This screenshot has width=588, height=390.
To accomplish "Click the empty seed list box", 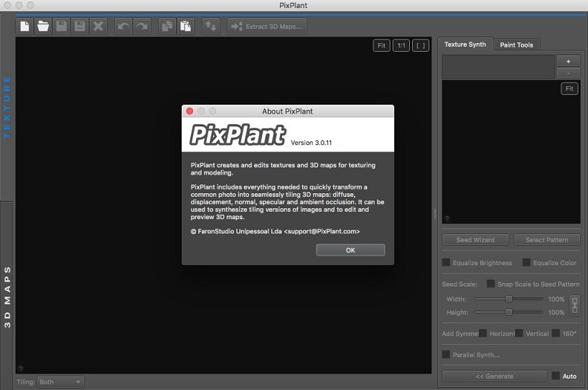I will tap(498, 67).
